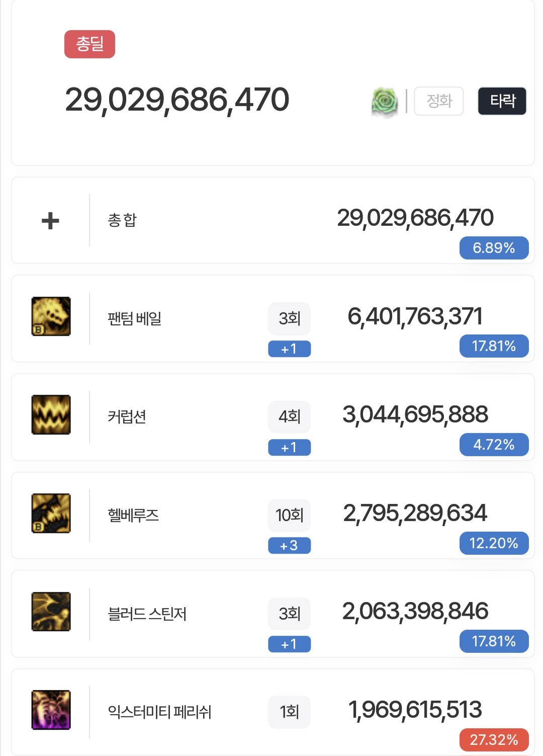The width and height of the screenshot is (543, 756).
Task: Click the +1 badge under 블러드 스틴저
Action: 289,644
